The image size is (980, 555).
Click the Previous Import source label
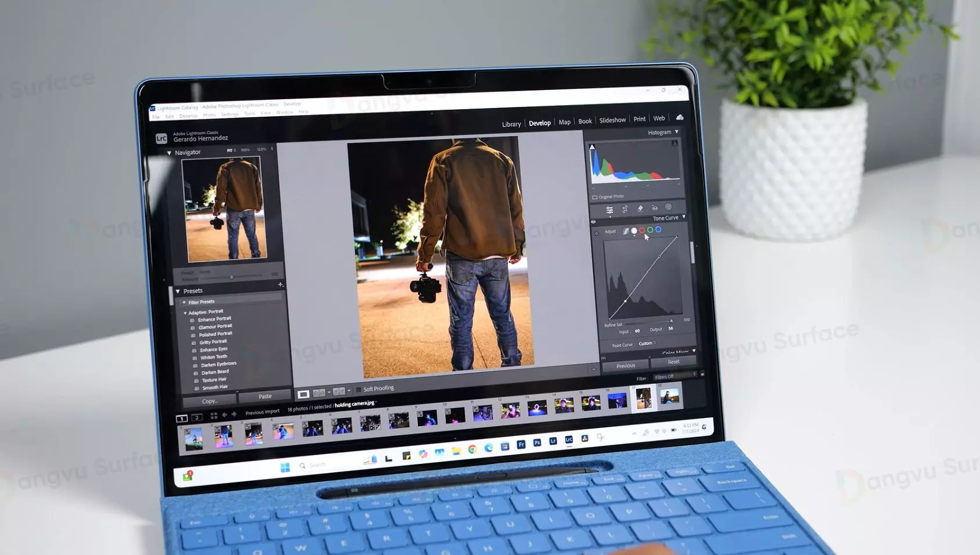pyautogui.click(x=262, y=412)
